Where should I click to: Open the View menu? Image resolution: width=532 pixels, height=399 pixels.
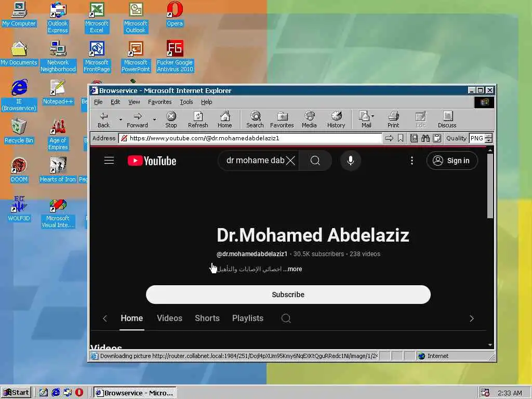coord(134,102)
